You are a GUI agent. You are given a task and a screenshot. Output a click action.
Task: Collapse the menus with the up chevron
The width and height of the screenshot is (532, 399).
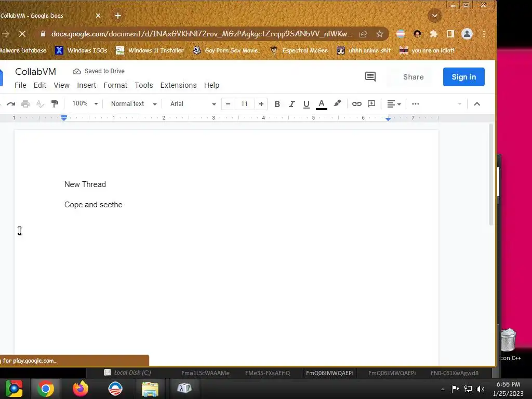pyautogui.click(x=477, y=104)
